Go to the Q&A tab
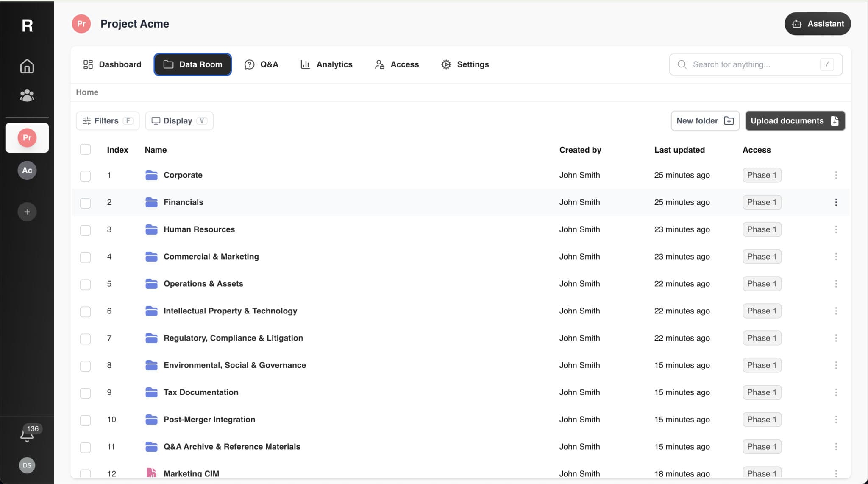 (x=261, y=64)
